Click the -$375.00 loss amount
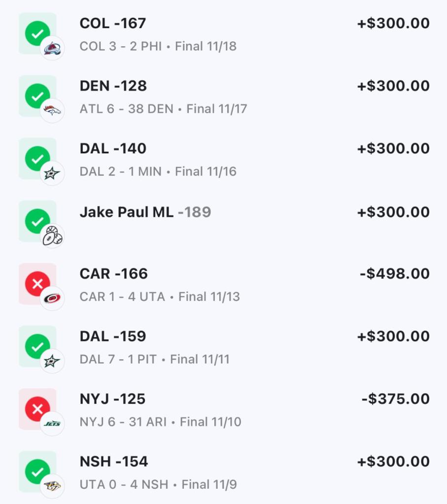 click(395, 399)
